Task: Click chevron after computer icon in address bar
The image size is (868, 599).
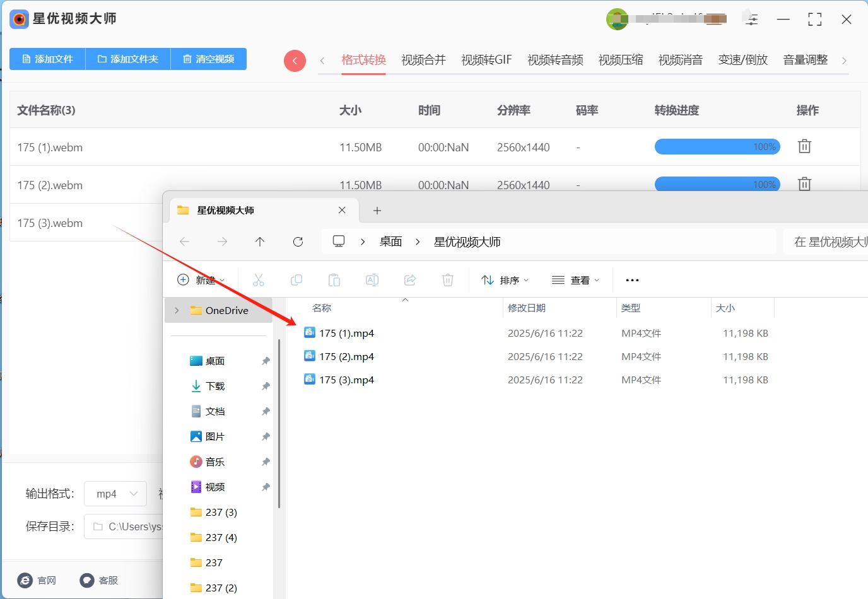Action: [363, 241]
